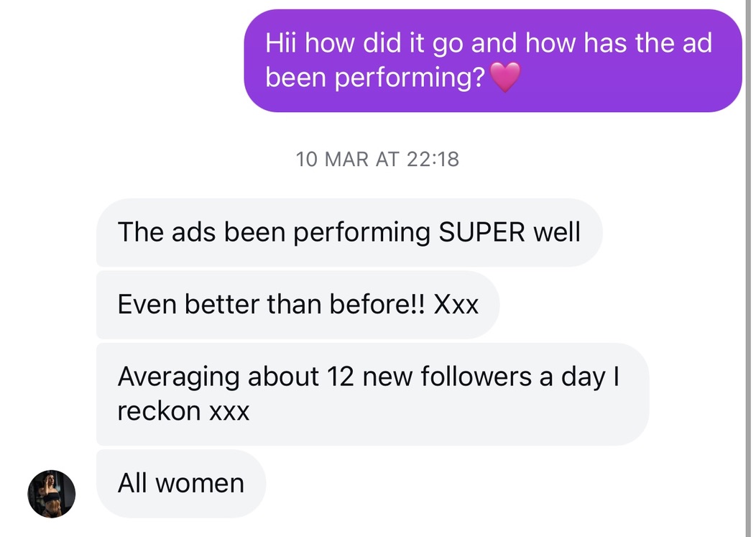756x537 pixels.
Task: Click the "10 MAR AT 22:18" timestamp
Action: 379,159
